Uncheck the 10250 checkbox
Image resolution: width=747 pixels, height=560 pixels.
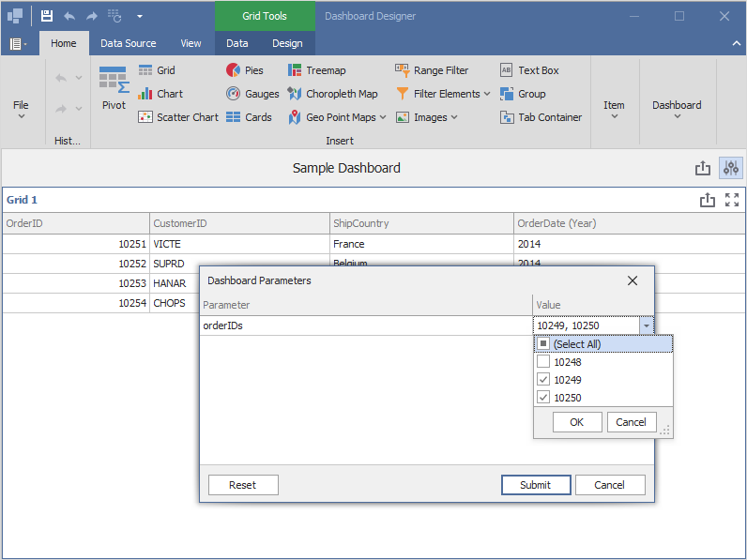(543, 397)
